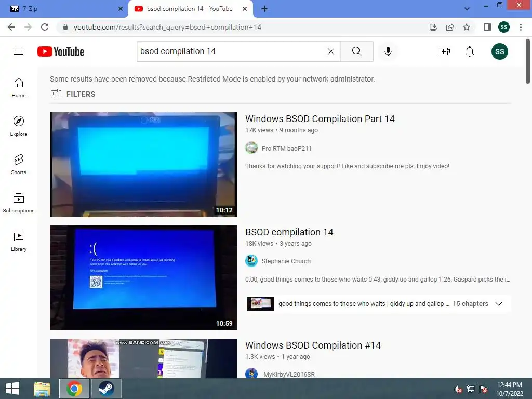Click the '17K views • 9 months ago' text
Viewport: 532px width, 399px height.
coord(282,130)
